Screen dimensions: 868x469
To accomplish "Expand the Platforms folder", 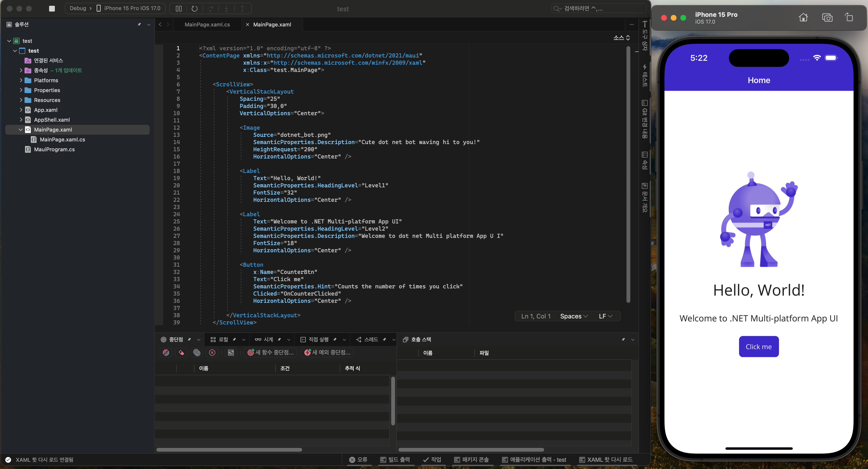I will 21,80.
